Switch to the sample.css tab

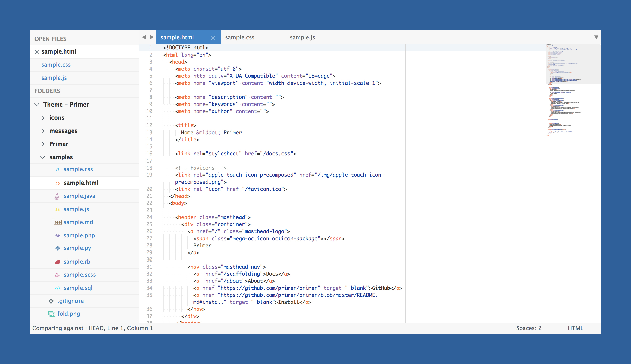(x=240, y=38)
